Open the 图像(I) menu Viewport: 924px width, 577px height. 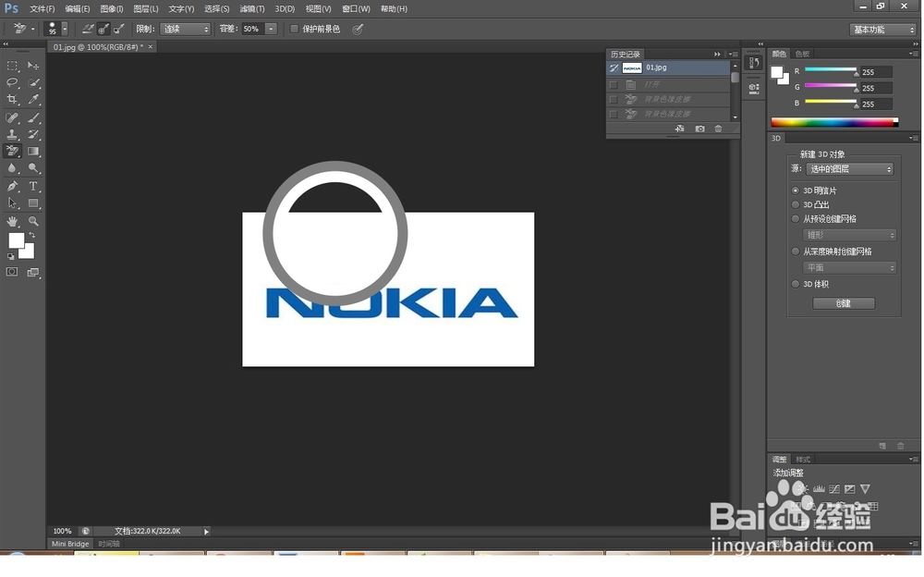pyautogui.click(x=112, y=9)
